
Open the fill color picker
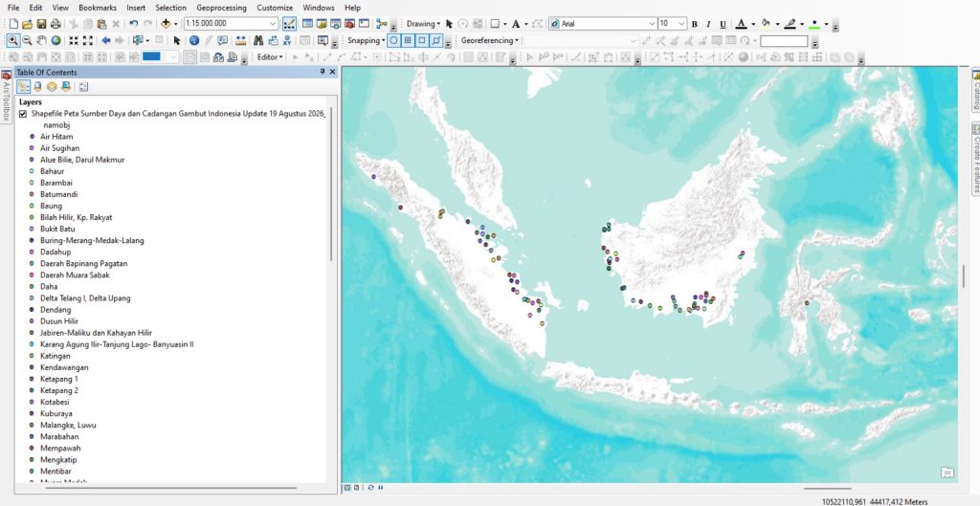pyautogui.click(x=767, y=24)
